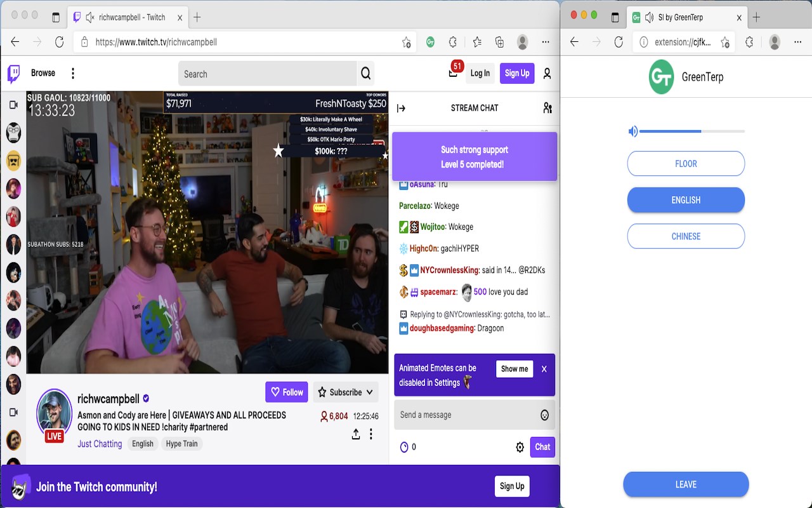Click the Hype Train tag
The width and height of the screenshot is (812, 508).
[182, 444]
